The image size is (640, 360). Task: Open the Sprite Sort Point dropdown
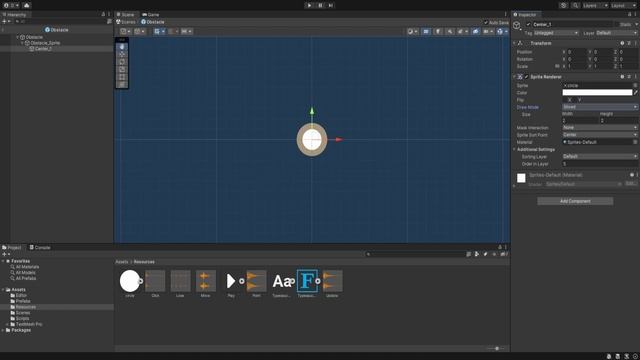[600, 135]
